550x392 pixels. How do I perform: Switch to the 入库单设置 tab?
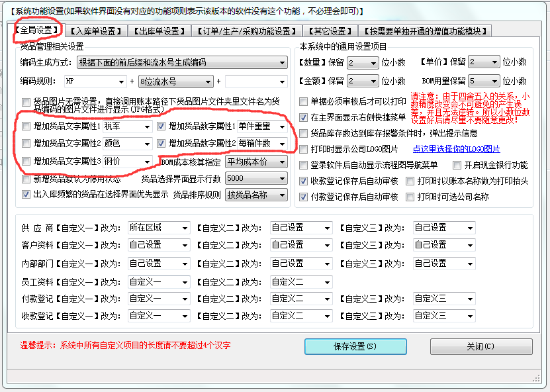pyautogui.click(x=97, y=31)
